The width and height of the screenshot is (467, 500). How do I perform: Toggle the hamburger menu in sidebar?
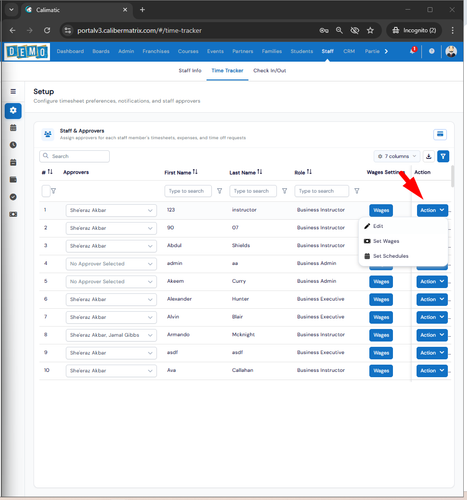13,91
